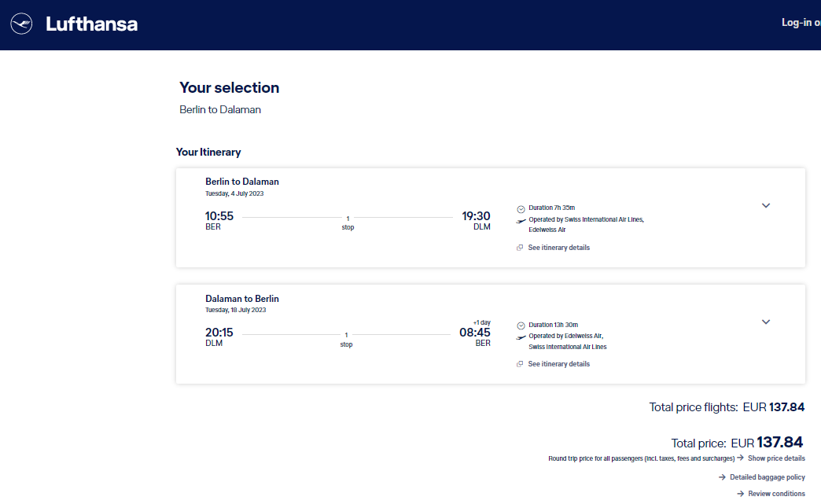821x504 pixels.
Task: Click return See itinerary details link
Action: click(558, 364)
